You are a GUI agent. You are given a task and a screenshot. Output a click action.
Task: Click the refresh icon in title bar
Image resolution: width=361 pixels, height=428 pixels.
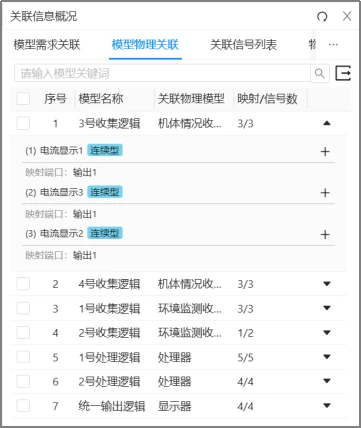pos(322,16)
